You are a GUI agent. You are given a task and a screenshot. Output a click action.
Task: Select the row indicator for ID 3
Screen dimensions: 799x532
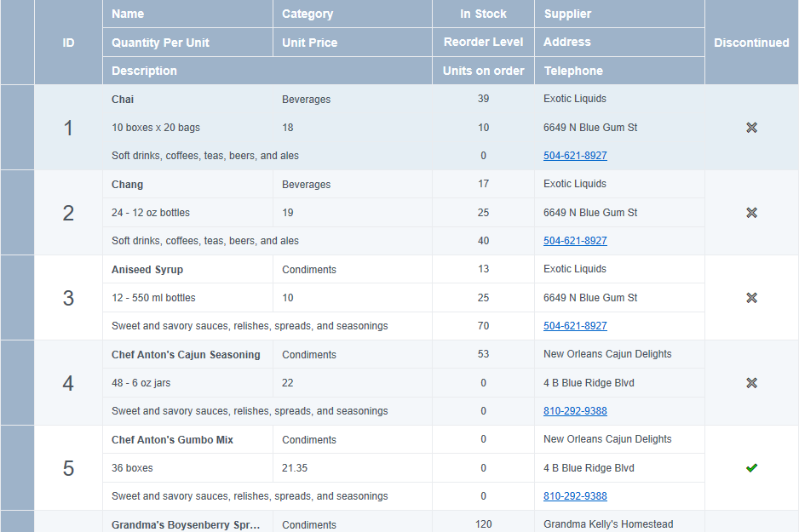17,297
